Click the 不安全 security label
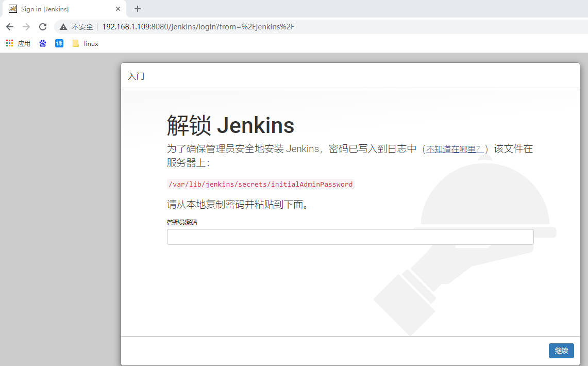This screenshot has width=588, height=366. tap(82, 27)
